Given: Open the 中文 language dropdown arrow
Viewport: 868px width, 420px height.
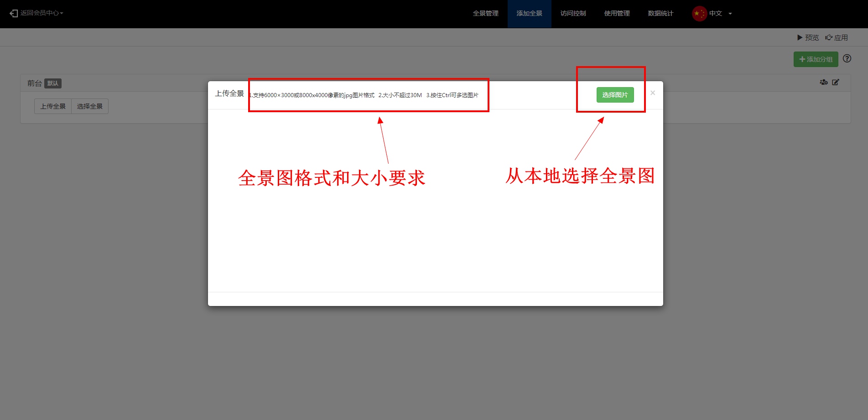Looking at the screenshot, I should 730,14.
